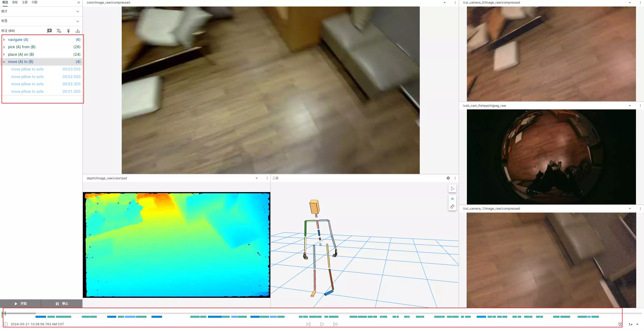Click the play button in playback bar
This screenshot has width=644, height=331.
click(x=322, y=324)
